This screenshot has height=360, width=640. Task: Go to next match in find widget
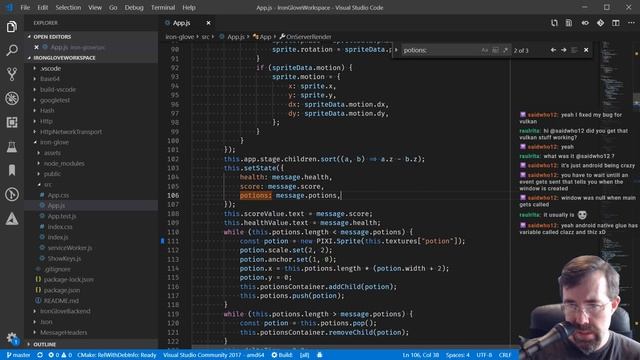coord(564,50)
